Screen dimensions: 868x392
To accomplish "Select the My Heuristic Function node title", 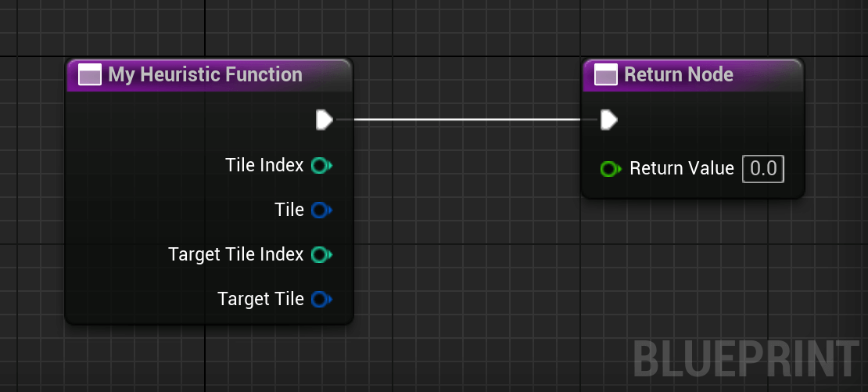I will (206, 74).
